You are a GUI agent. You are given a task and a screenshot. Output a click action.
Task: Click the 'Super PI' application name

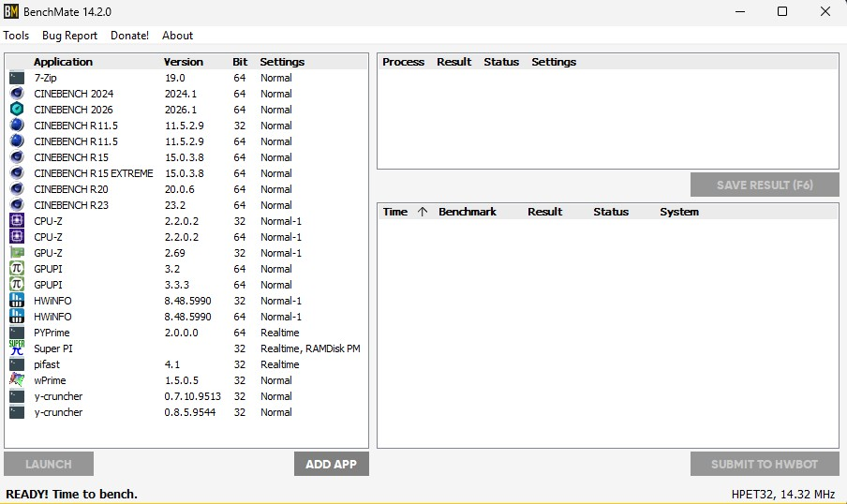click(x=52, y=348)
